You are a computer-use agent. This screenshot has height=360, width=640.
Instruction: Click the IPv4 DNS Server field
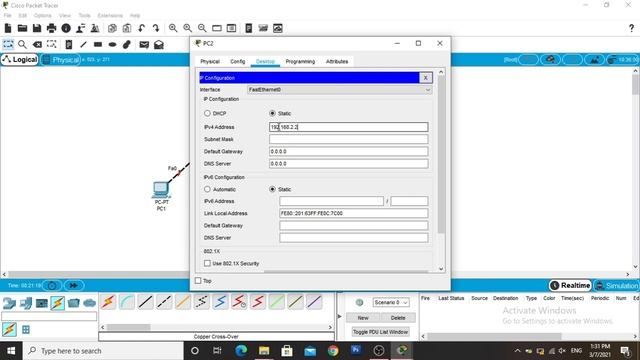349,164
